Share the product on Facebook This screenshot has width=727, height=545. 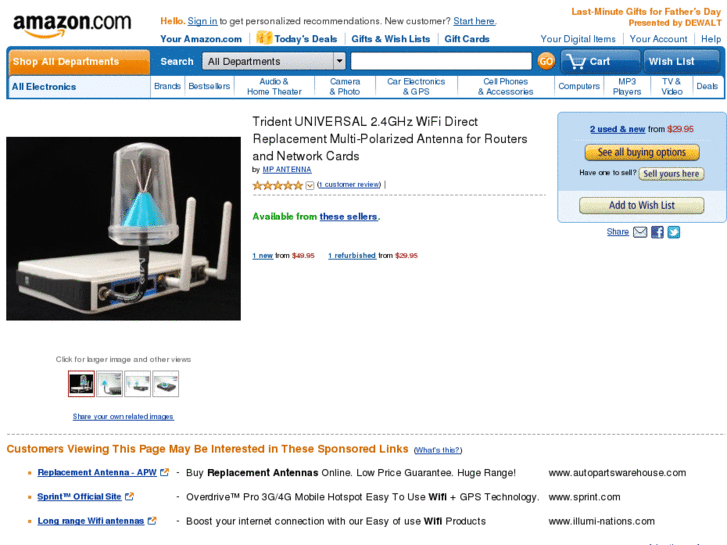tap(657, 232)
